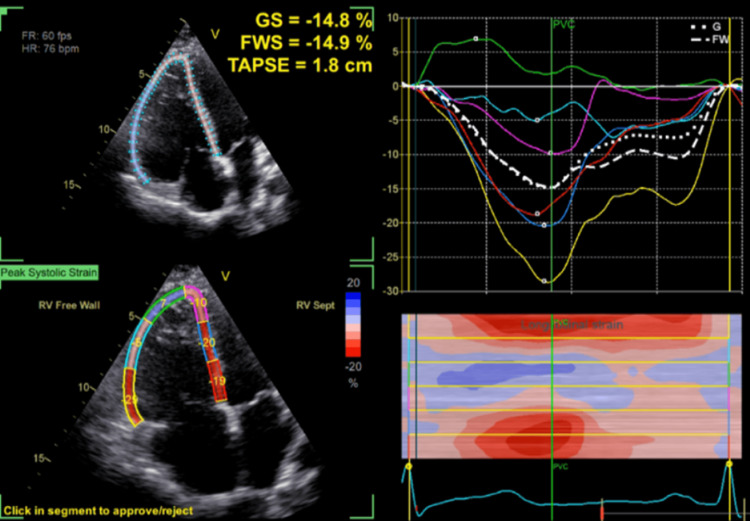Click the Longitudinal strain map title

coord(572,325)
